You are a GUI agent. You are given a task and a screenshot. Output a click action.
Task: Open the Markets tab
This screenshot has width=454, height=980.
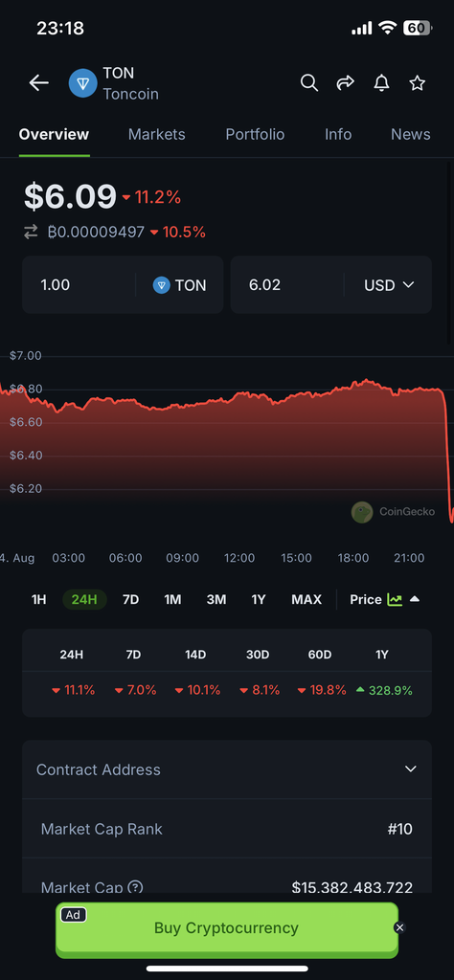point(157,134)
